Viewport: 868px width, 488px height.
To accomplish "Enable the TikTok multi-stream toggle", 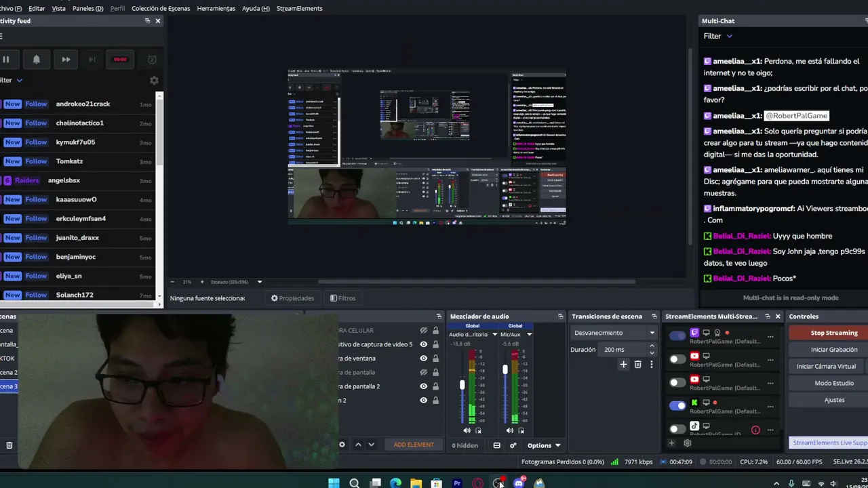I will pos(677,429).
